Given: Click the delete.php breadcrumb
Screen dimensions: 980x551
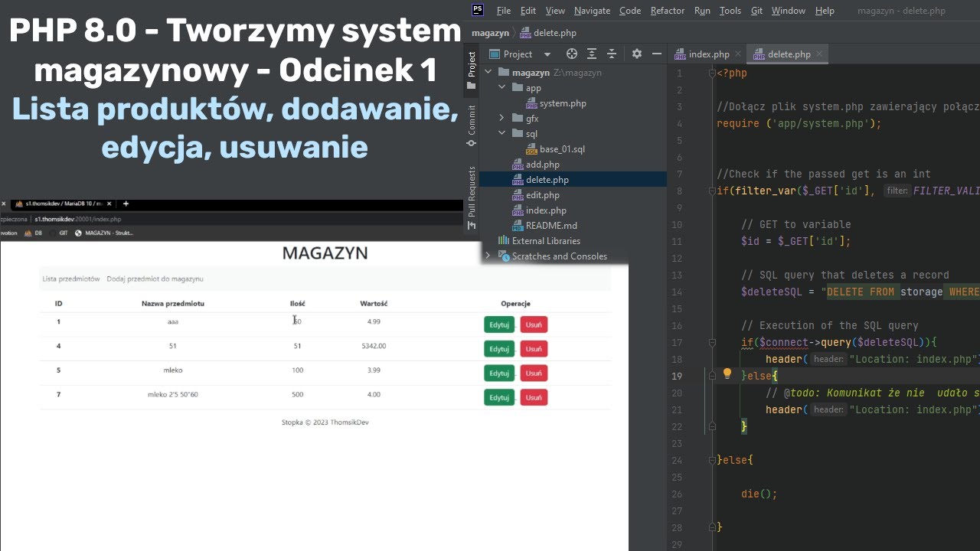Looking at the screenshot, I should click(x=547, y=34).
